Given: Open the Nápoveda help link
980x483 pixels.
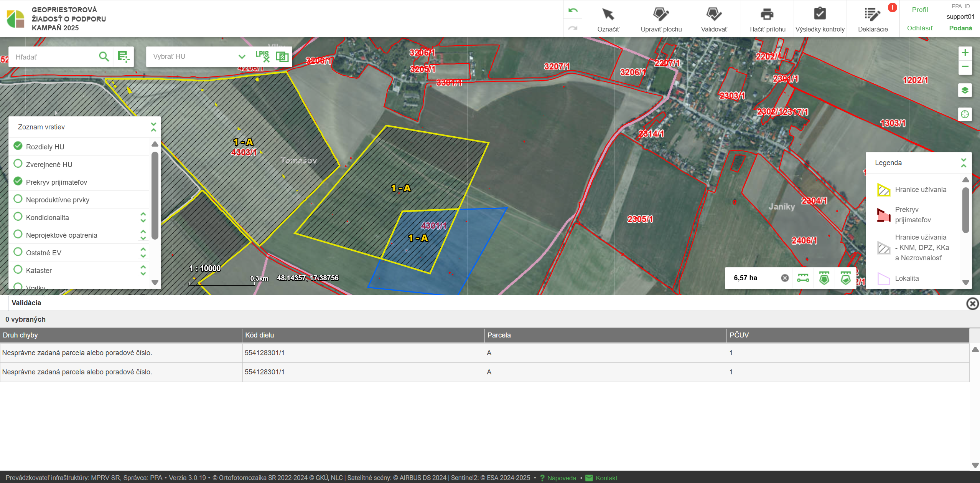Looking at the screenshot, I should (561, 478).
